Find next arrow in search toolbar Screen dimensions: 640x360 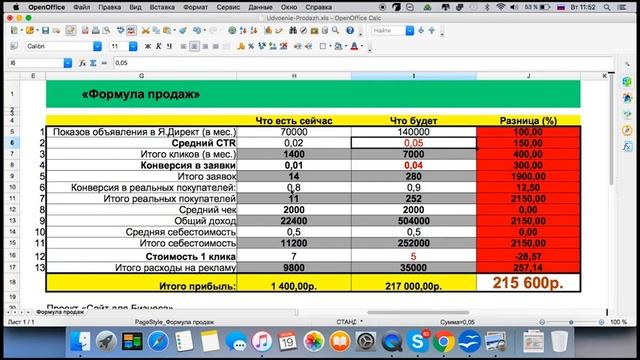click(421, 31)
